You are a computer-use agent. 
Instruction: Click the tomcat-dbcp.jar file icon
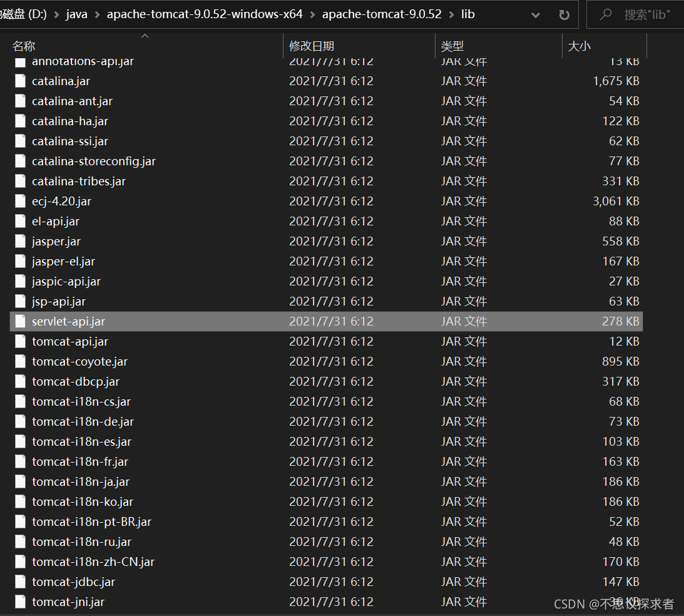[x=20, y=382]
